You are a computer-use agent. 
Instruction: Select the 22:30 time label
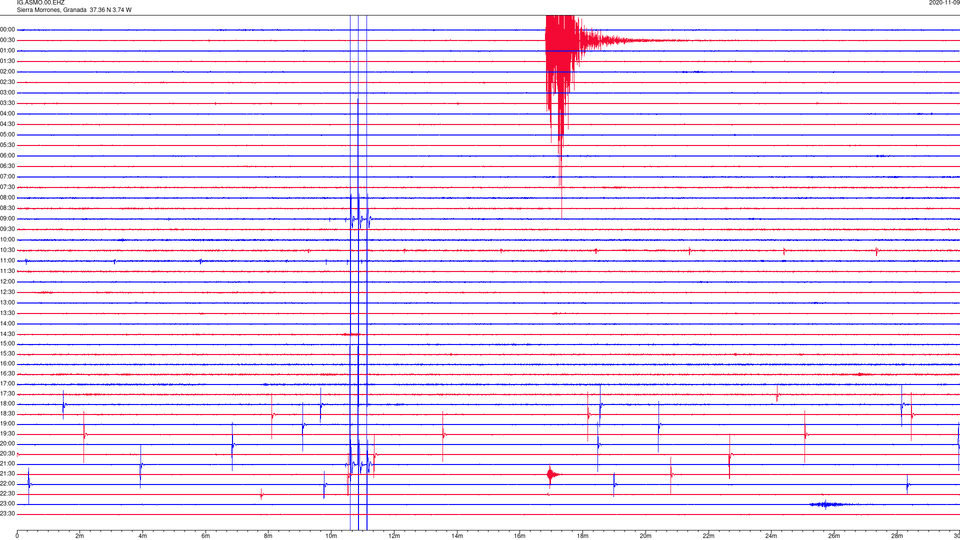click(x=7, y=493)
